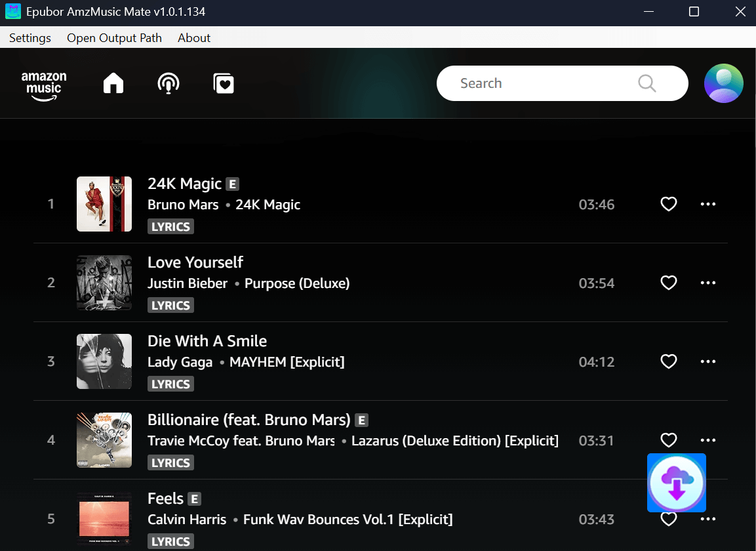This screenshot has height=551, width=756.
Task: Open options menu for Billionaire
Action: pyautogui.click(x=707, y=440)
